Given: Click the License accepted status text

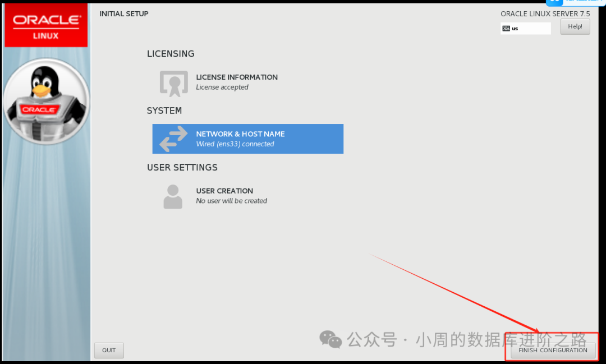Looking at the screenshot, I should click(222, 87).
